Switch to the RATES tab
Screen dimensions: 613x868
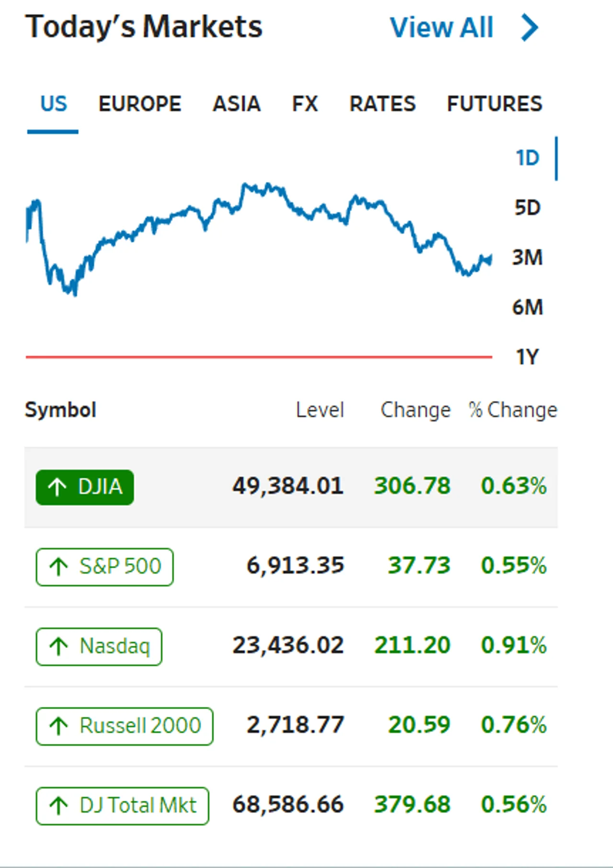pyautogui.click(x=383, y=104)
